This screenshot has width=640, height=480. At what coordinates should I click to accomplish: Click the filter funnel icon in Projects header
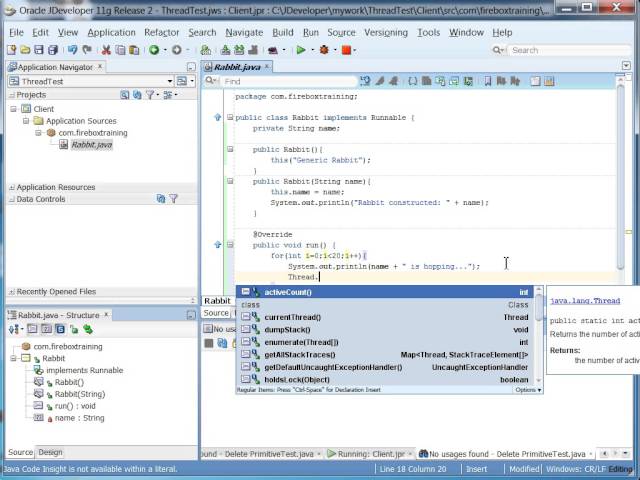click(150, 95)
